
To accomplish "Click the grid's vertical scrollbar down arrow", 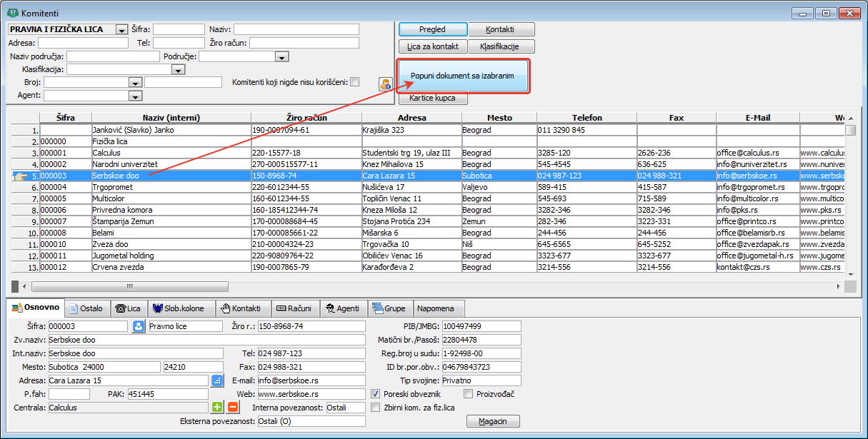I will (x=850, y=273).
